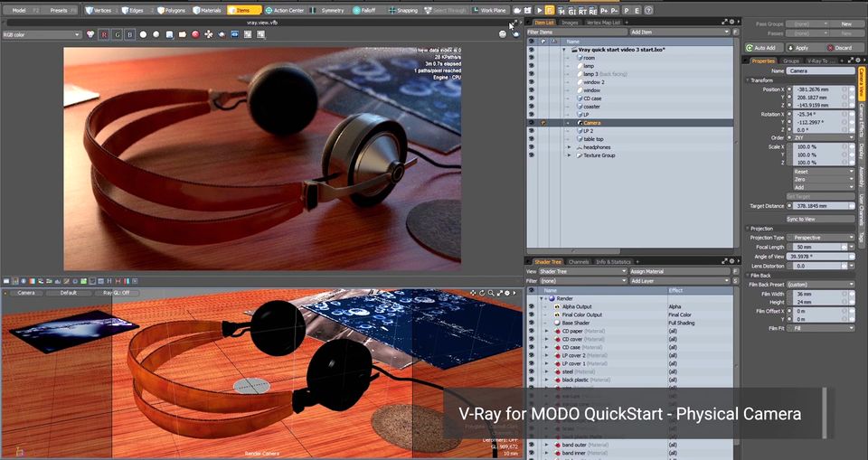This screenshot has height=460, width=868.
Task: Click the Assign Material button
Action: pyautogui.click(x=680, y=272)
